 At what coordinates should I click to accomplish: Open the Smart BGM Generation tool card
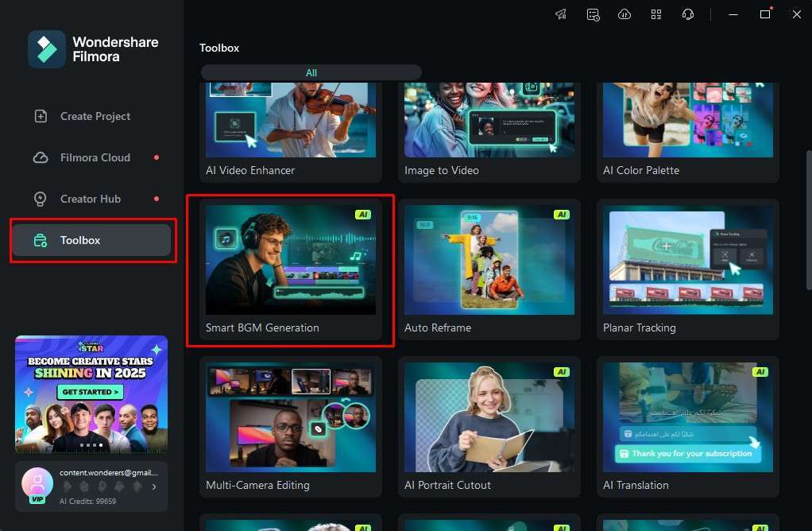click(291, 270)
